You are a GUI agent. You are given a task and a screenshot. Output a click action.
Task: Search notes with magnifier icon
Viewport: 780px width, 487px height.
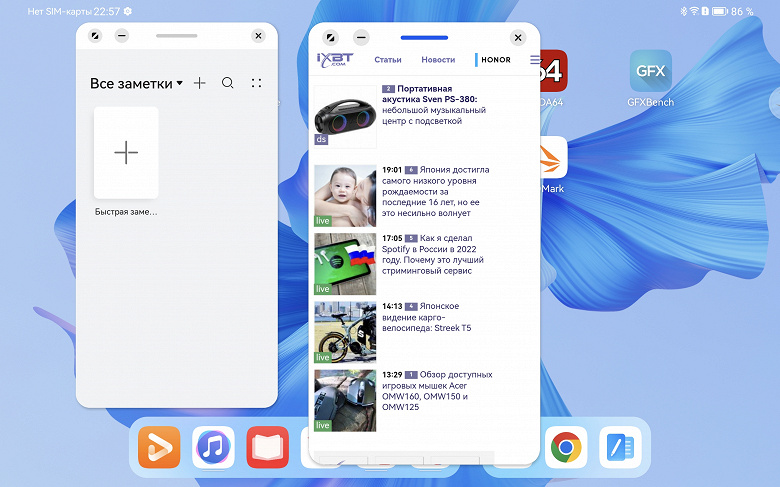tap(228, 83)
